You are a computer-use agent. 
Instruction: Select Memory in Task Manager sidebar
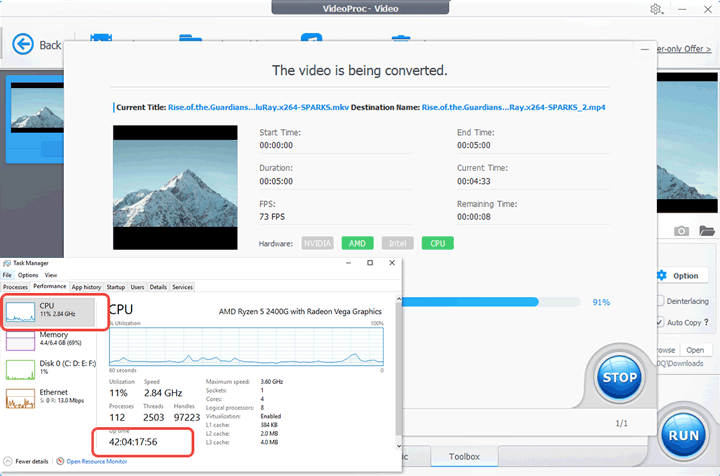50,340
